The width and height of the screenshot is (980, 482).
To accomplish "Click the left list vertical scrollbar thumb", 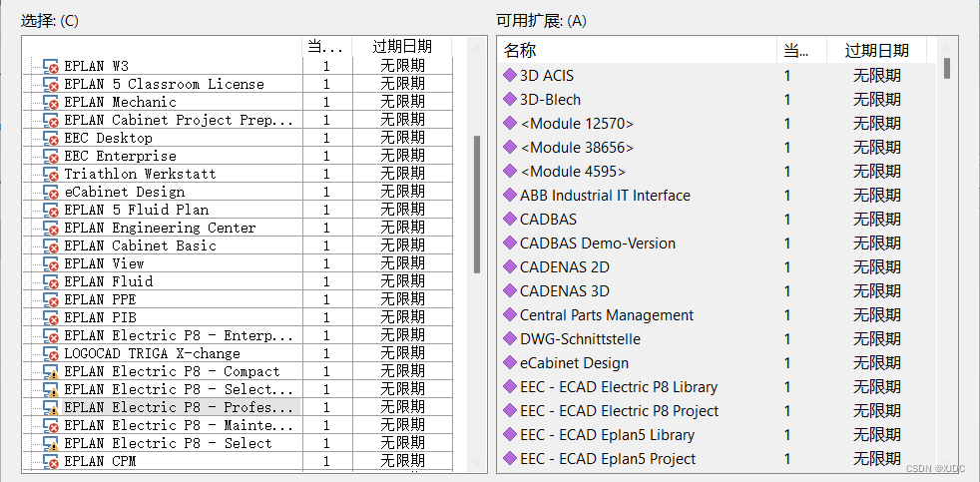I will coord(477,205).
